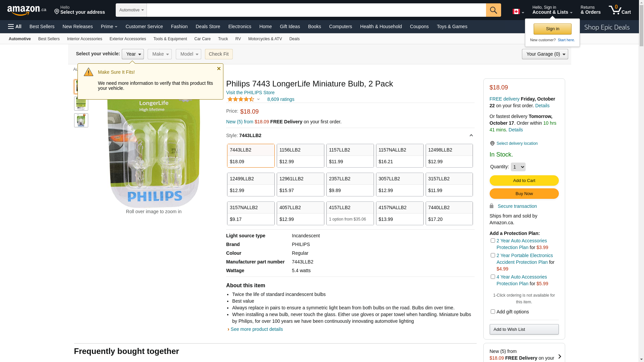Close the Make Sure It Fits popup
644x362 pixels.
219,69
